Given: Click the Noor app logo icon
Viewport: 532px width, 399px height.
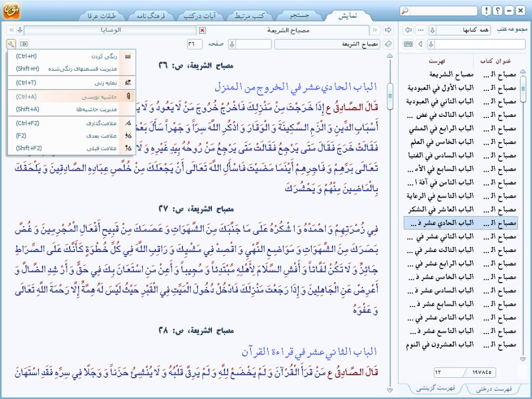Looking at the screenshot, I should [x=11, y=11].
